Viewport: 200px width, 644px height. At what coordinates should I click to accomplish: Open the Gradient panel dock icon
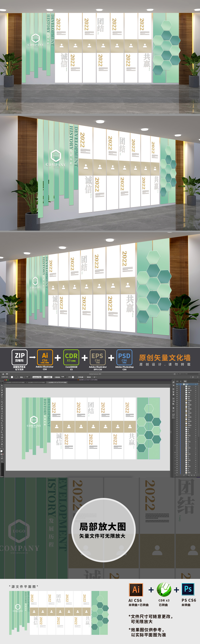pos(173,401)
